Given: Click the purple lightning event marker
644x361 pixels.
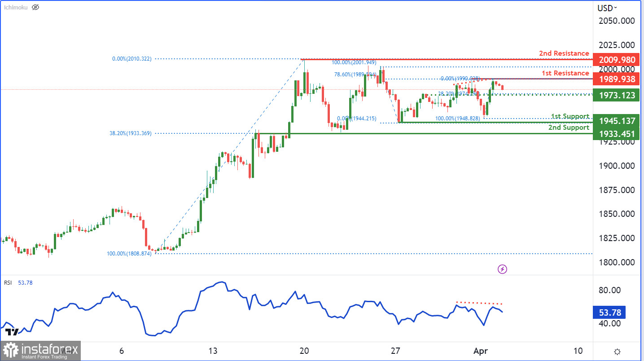Looking at the screenshot, I should (503, 269).
